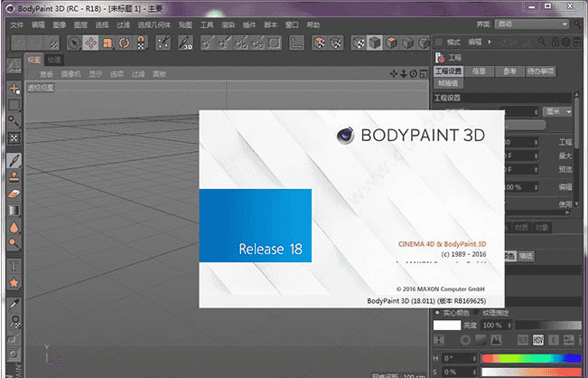588x378 pixels.
Task: Select the Scale tool in top toolbar
Action: 107,42
